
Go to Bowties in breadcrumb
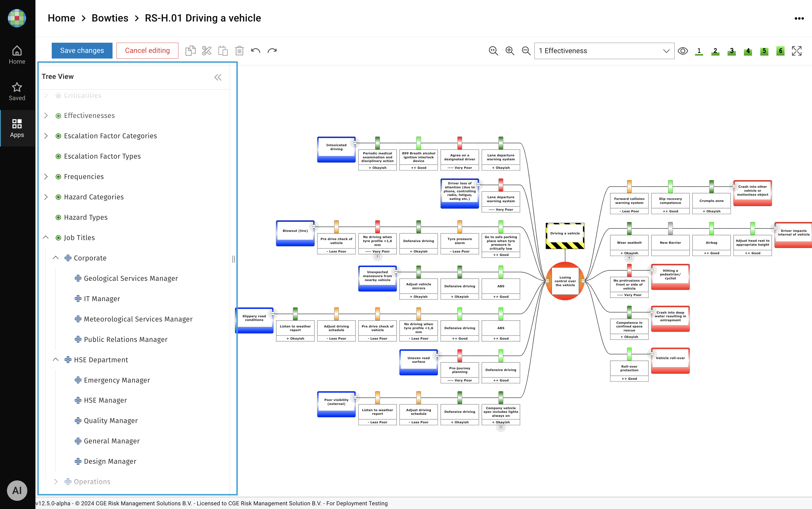pyautogui.click(x=110, y=18)
